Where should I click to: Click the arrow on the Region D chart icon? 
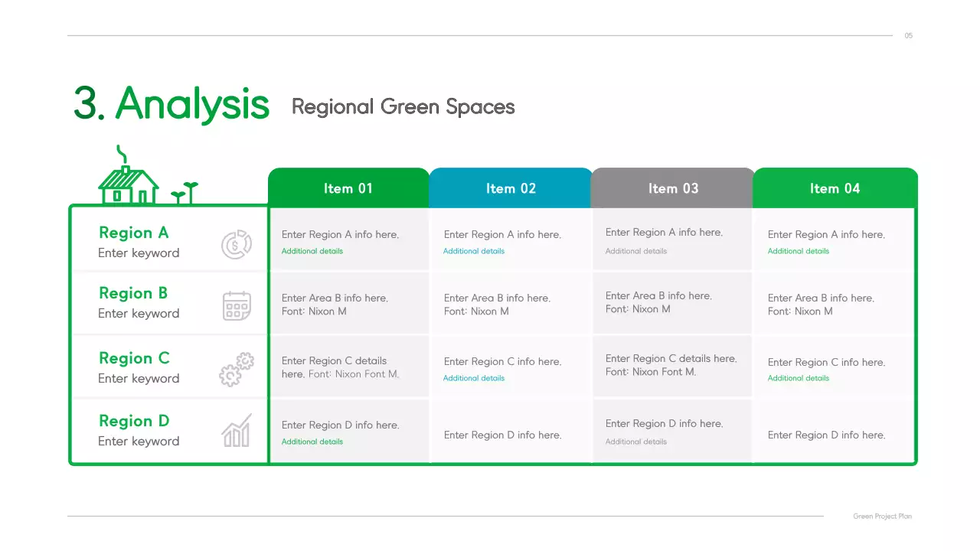[x=247, y=419]
